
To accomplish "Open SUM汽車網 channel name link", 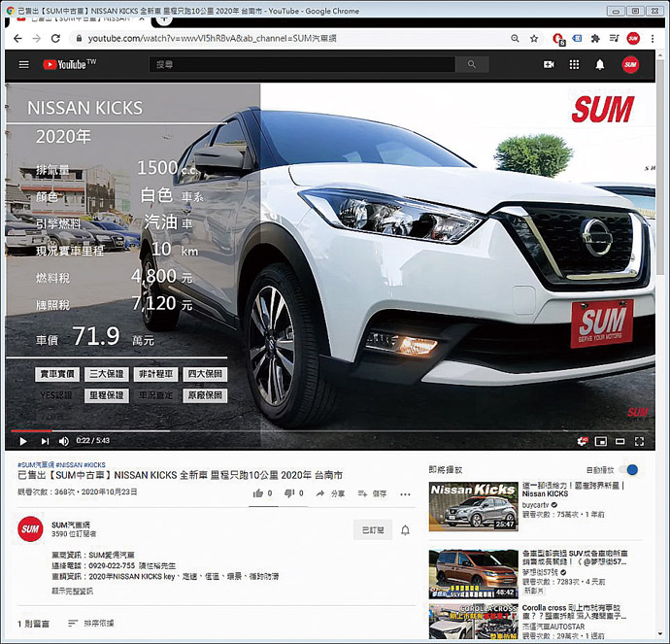I will coord(71,525).
